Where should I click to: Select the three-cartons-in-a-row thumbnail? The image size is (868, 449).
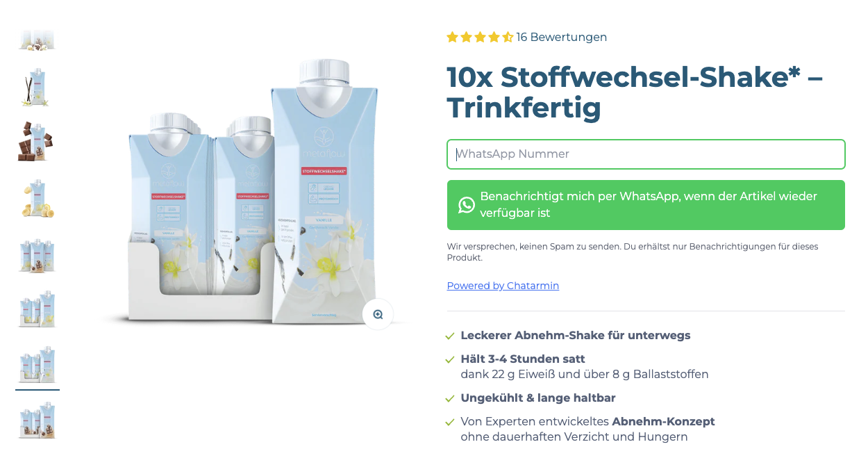click(37, 254)
